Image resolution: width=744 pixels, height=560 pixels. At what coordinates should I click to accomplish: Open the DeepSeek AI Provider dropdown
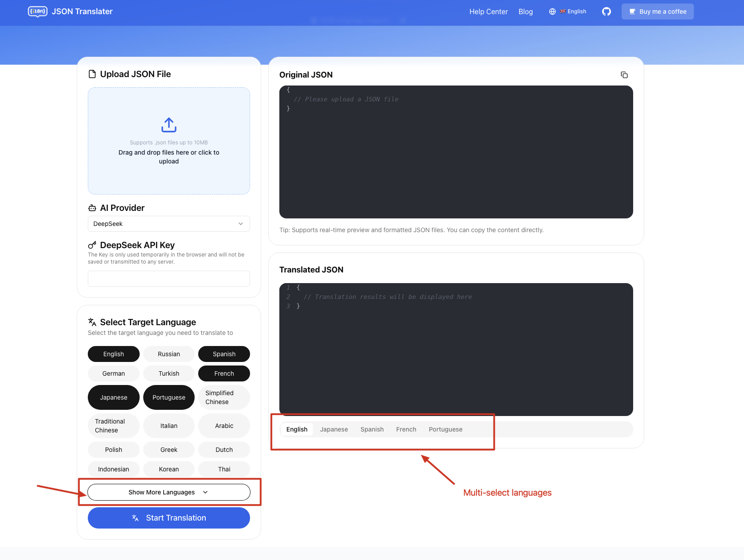click(x=169, y=224)
